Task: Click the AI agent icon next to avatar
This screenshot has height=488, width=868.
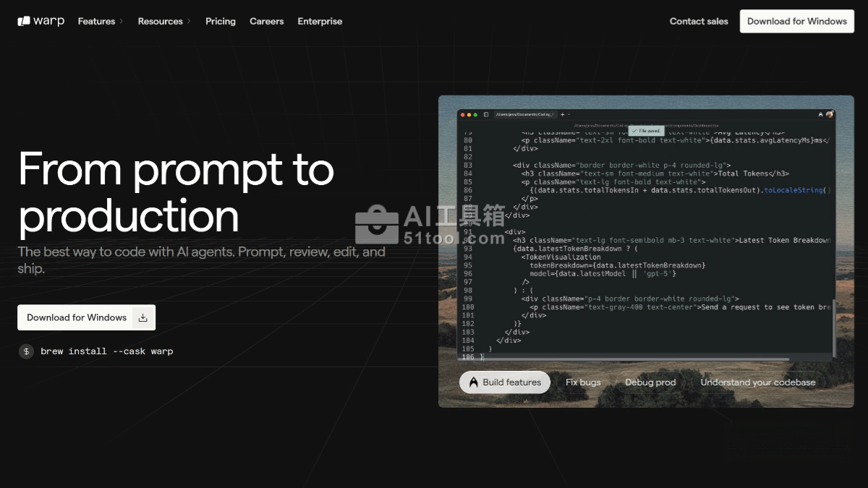Action: (820, 114)
